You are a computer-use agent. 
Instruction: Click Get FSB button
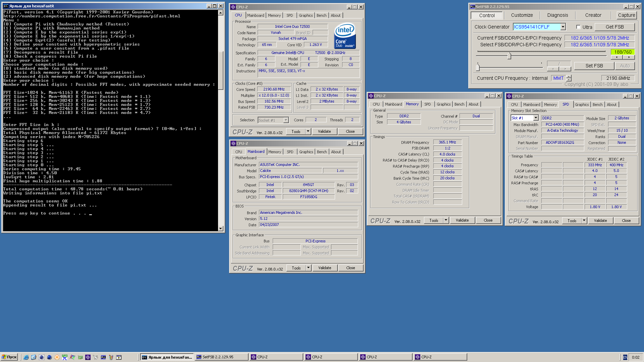pos(614,27)
